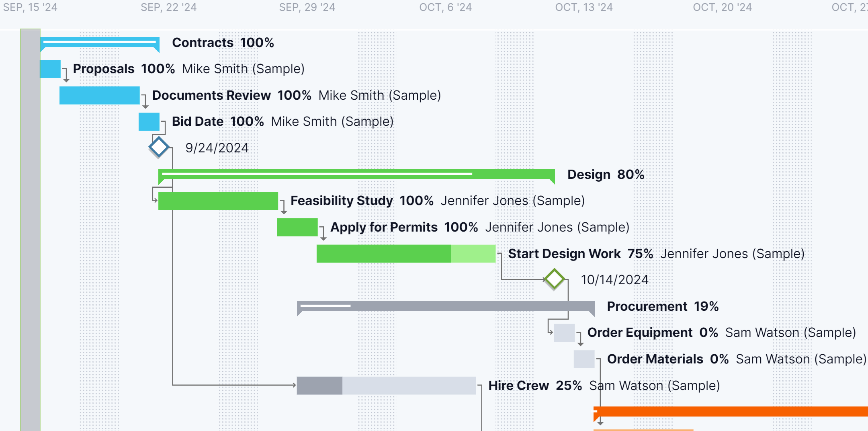This screenshot has width=868, height=431.
Task: Select the Bid Date task bar
Action: [149, 121]
